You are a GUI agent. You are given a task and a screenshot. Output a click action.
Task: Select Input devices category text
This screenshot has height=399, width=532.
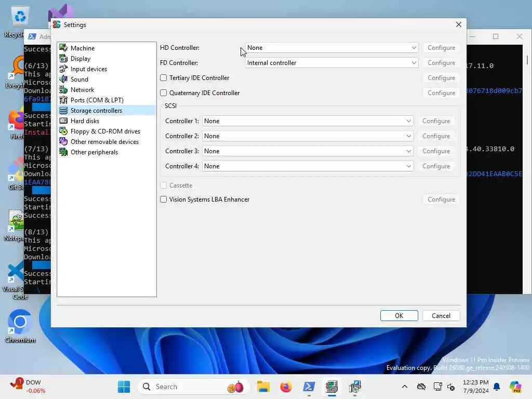pos(89,69)
